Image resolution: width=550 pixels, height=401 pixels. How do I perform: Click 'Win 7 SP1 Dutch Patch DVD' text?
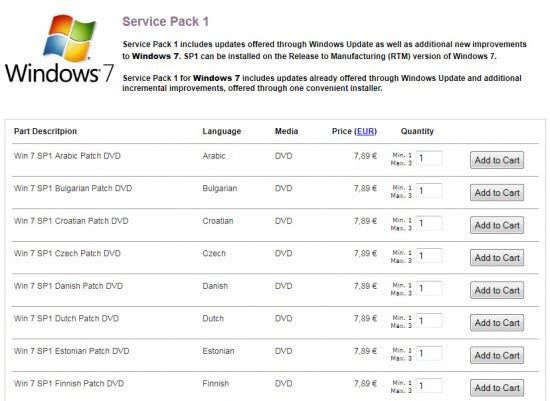66,319
